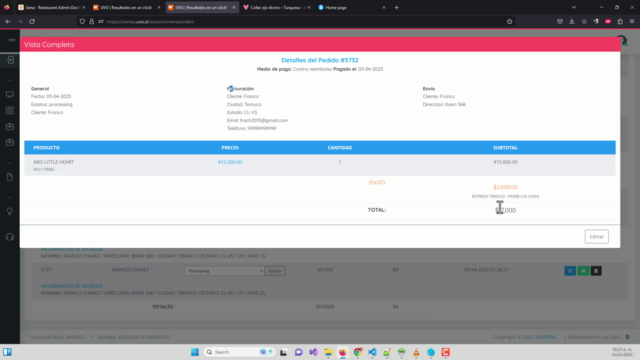Screen dimensions: 640x360
Task: Switch to the Uena Restaurant Admin tab
Action: tap(51, 7)
